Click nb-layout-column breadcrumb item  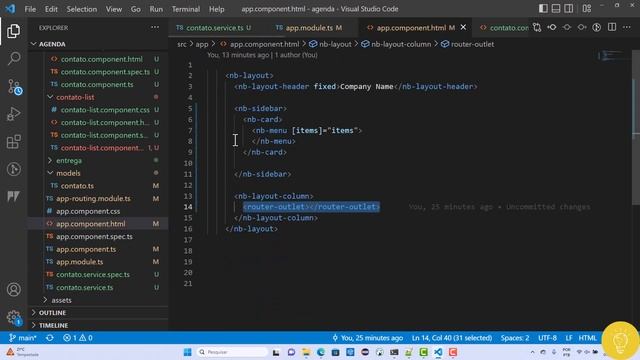[x=396, y=44]
